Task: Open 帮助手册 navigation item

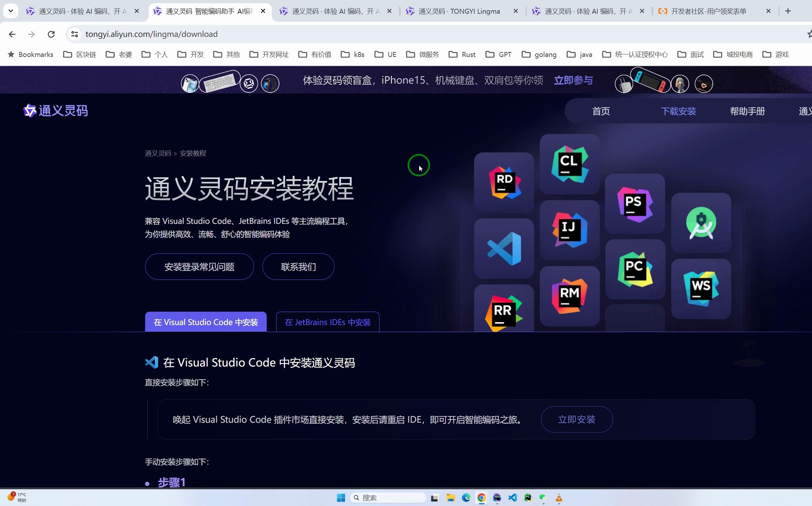Action: [747, 111]
